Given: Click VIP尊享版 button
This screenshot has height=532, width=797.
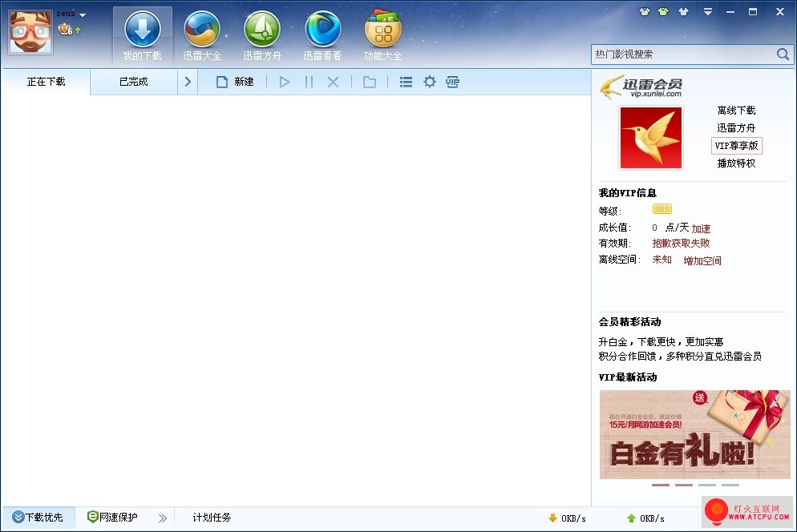Looking at the screenshot, I should pos(737,146).
